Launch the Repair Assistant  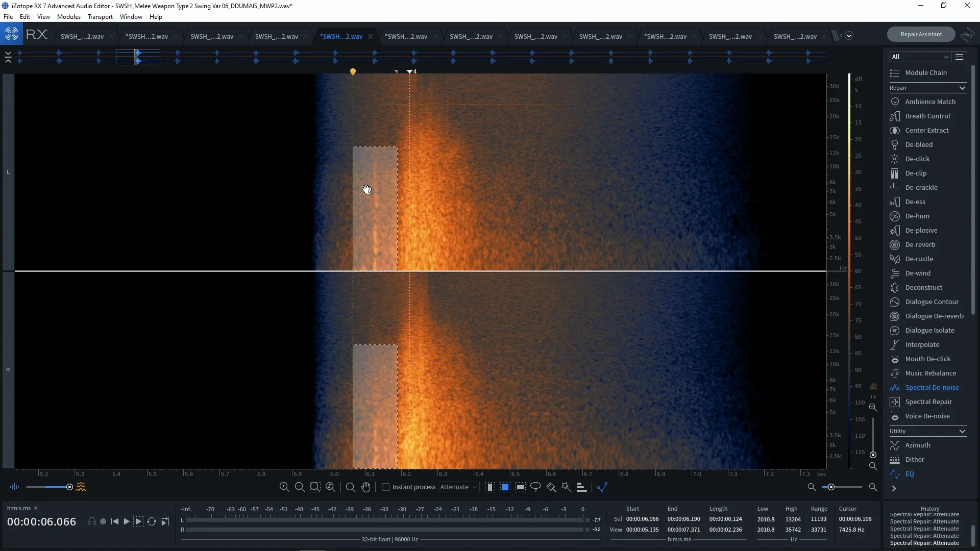(921, 34)
